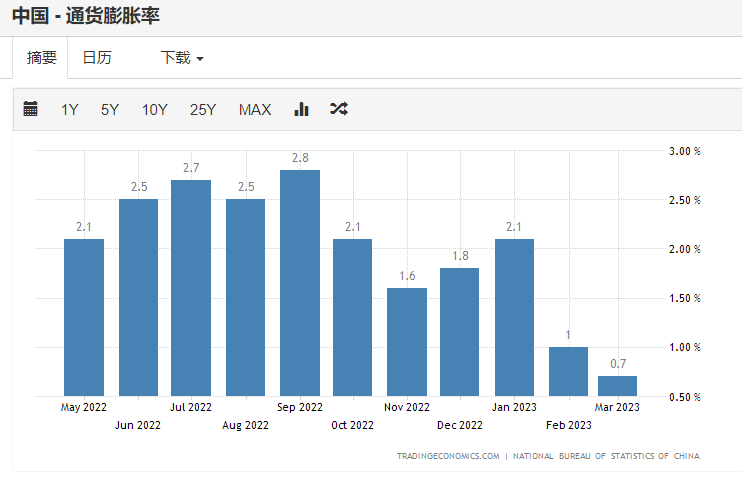Click the Sep 2022 bar at 2.8

[x=300, y=283]
